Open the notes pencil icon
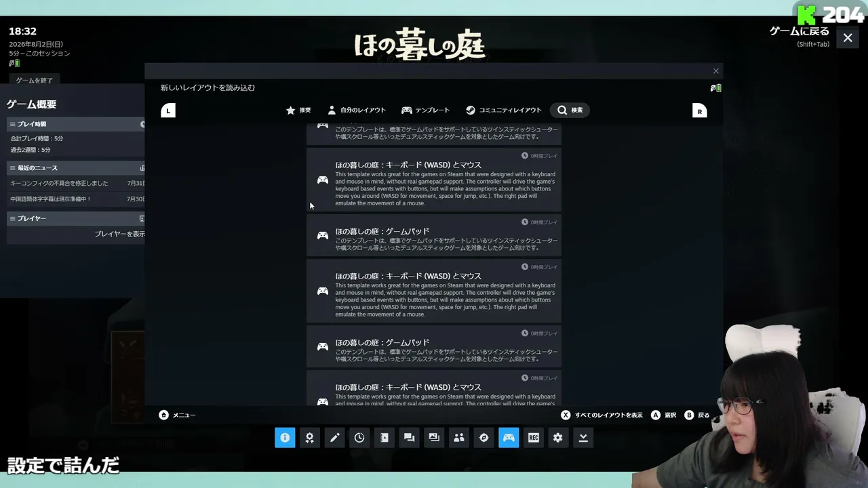Screen dimensions: 868x488 coord(334,438)
